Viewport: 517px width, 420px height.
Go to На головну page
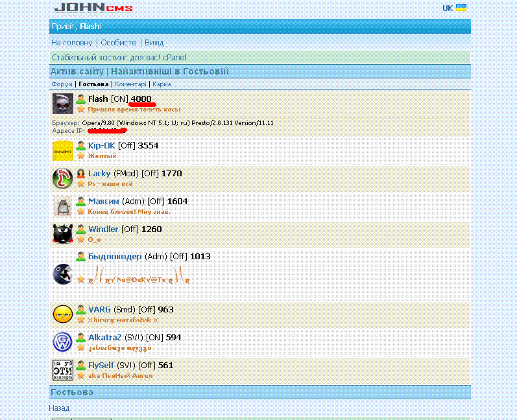click(x=72, y=42)
